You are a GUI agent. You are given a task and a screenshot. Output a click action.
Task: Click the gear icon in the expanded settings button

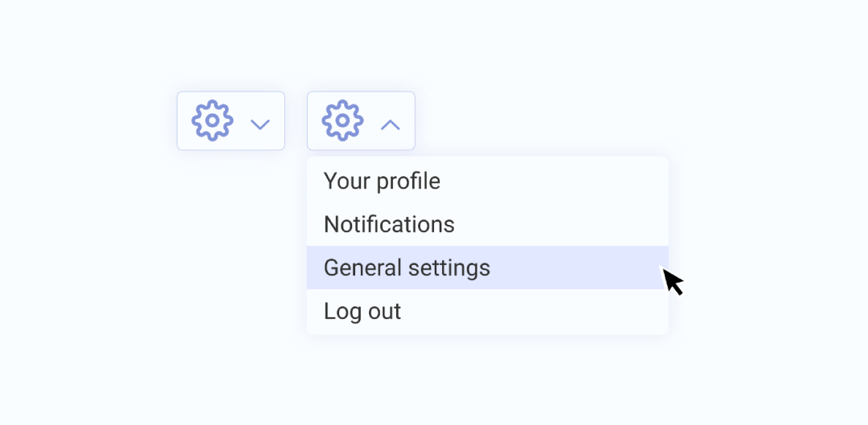click(342, 121)
